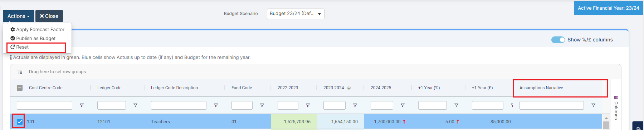Click filter icon for 2023-2024 column
The image size is (644, 130).
coord(355,105)
